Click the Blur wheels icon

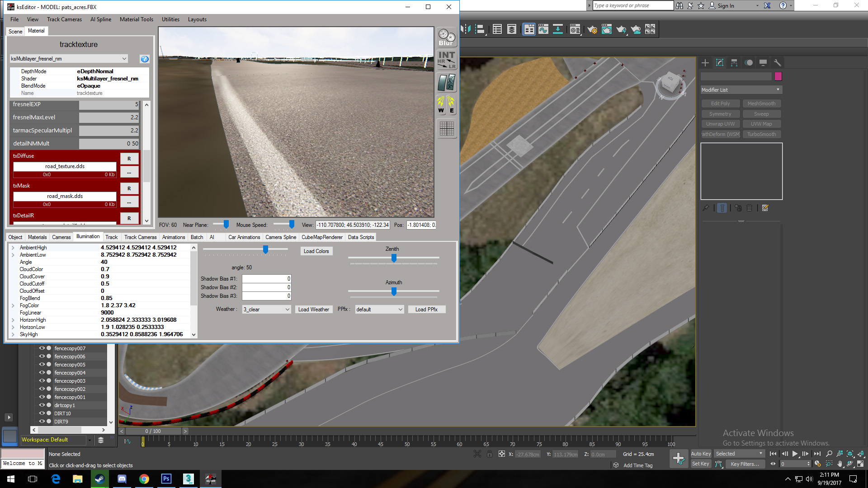pyautogui.click(x=446, y=37)
